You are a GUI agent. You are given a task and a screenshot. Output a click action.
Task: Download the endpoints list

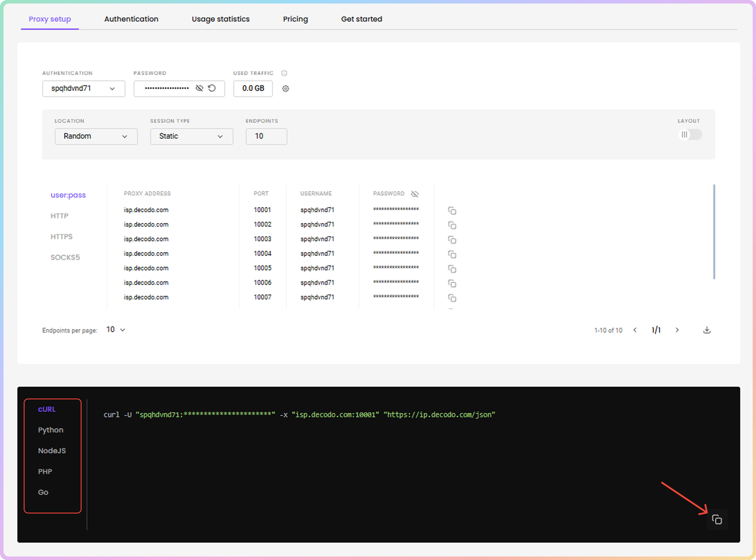[706, 330]
